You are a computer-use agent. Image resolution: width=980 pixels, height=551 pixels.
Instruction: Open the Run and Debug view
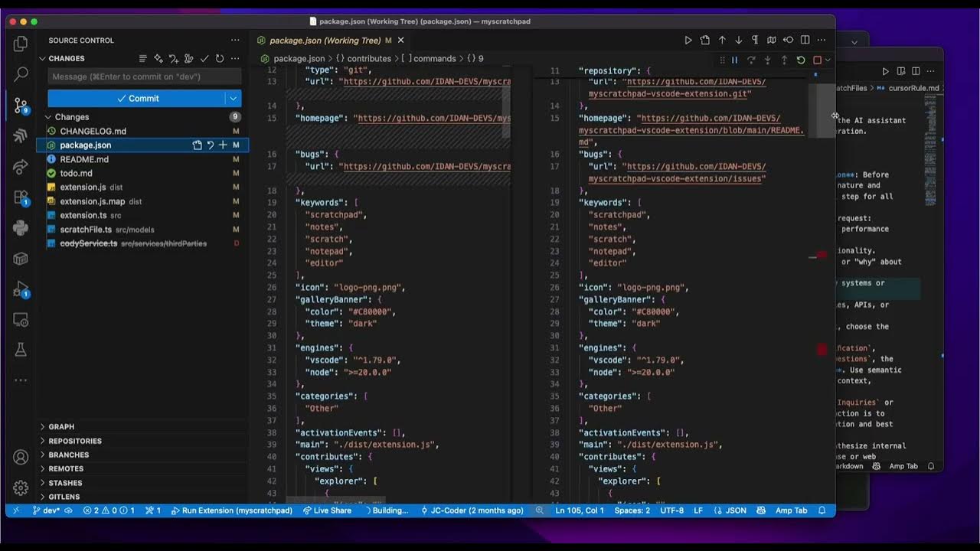tap(20, 289)
